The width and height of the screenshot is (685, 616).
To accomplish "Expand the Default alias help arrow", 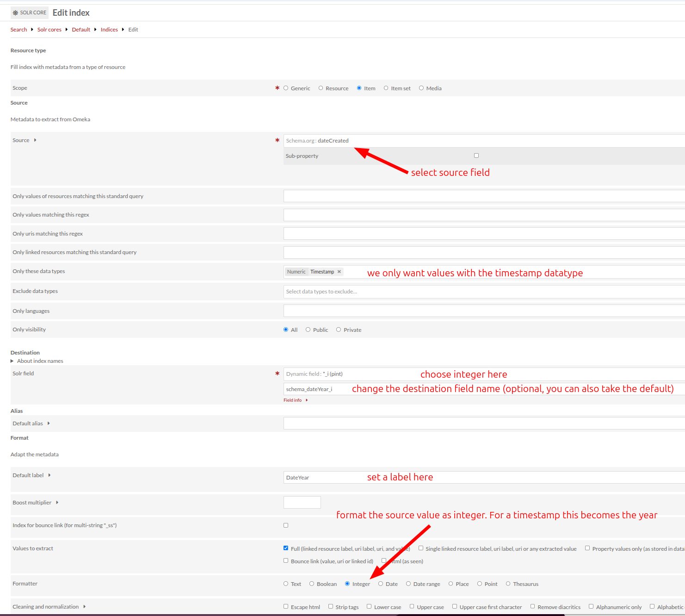I will click(x=49, y=423).
